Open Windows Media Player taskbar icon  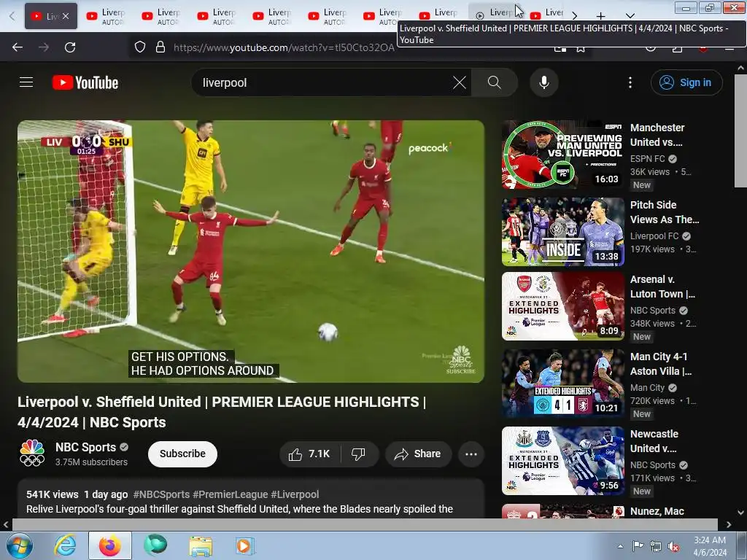pos(245,545)
